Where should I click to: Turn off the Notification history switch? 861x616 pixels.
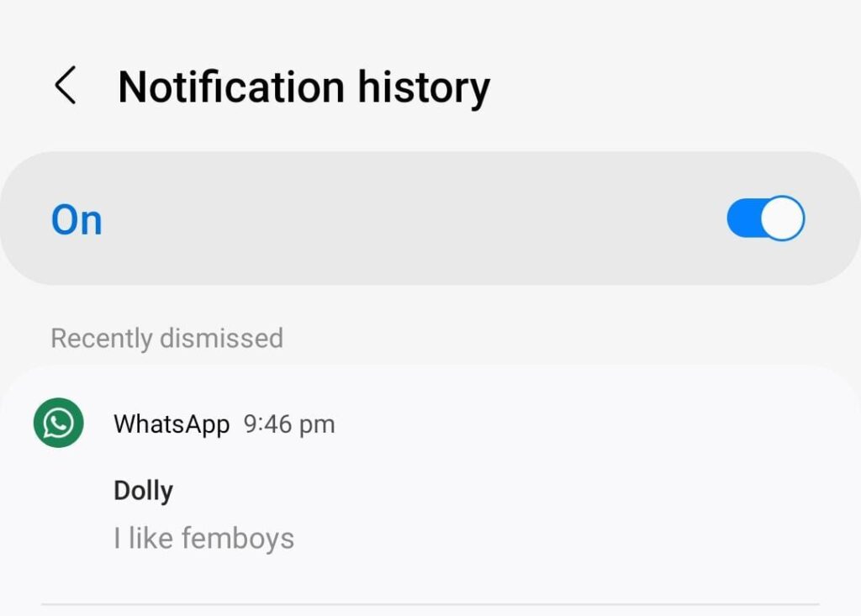pyautogui.click(x=765, y=218)
